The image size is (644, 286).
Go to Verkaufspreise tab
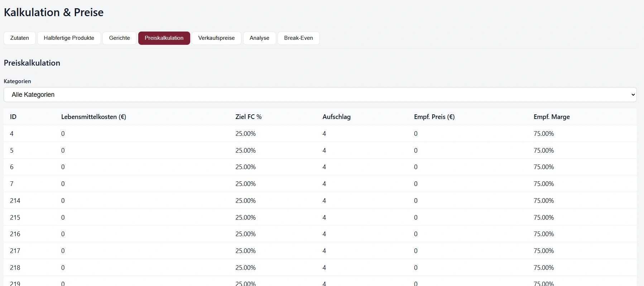click(217, 38)
